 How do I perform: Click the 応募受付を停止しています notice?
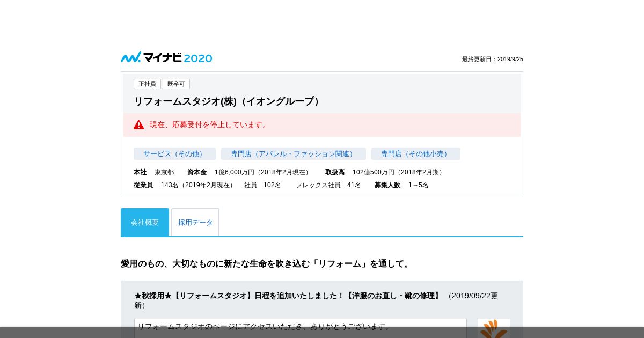point(322,124)
